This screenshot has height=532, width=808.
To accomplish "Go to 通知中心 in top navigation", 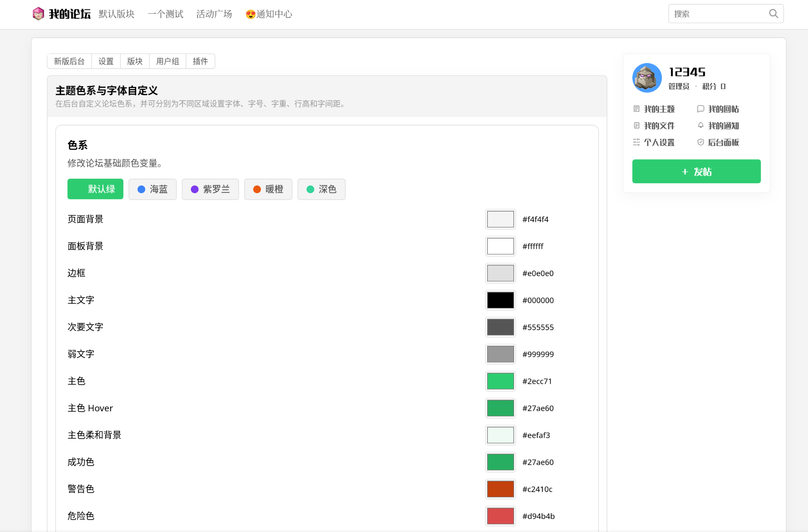I will click(x=269, y=14).
